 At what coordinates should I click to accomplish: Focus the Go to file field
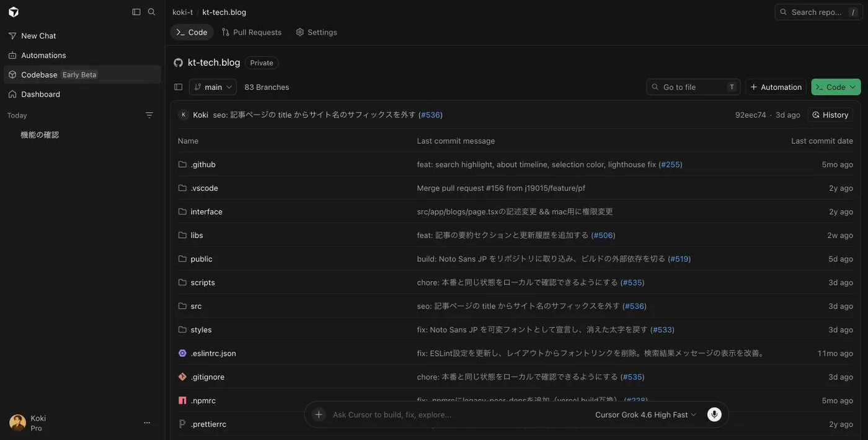[694, 87]
